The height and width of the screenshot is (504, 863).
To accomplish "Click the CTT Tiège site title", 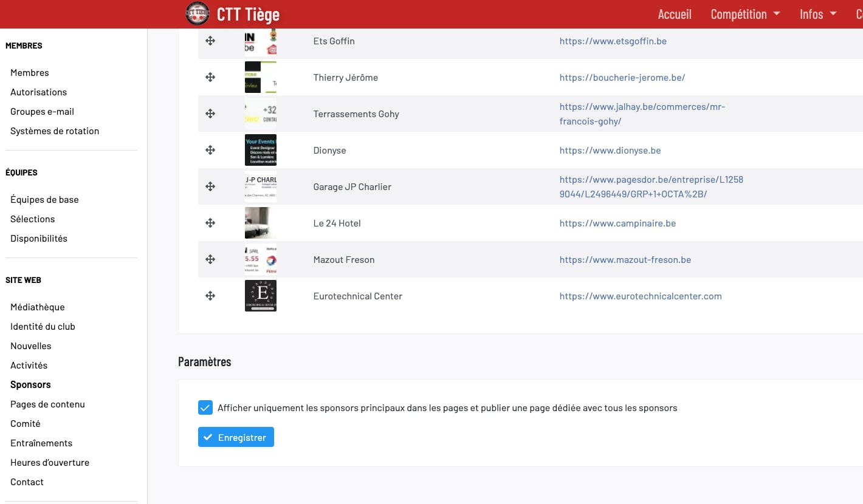I will 248,14.
